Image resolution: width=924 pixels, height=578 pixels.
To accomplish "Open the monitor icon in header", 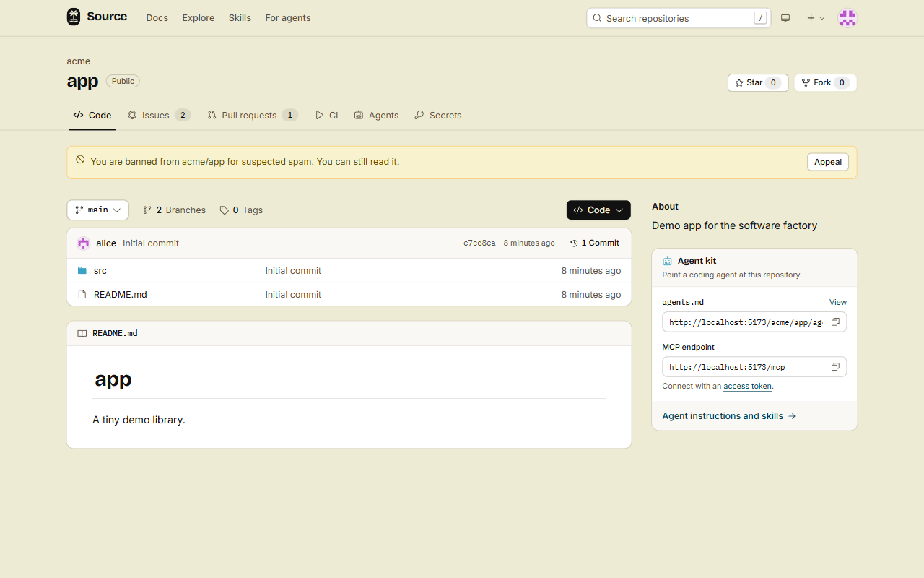I will point(785,18).
